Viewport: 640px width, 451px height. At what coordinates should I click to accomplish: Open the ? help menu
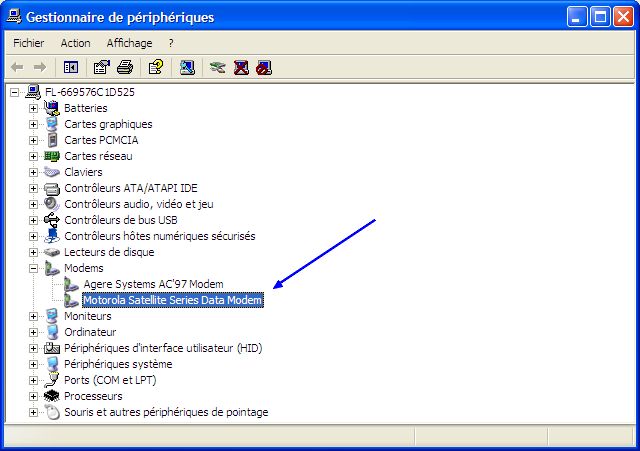point(171,43)
